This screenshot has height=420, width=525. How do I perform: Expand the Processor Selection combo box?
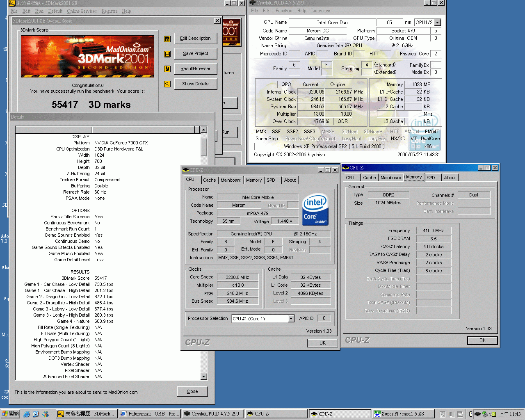[291, 319]
